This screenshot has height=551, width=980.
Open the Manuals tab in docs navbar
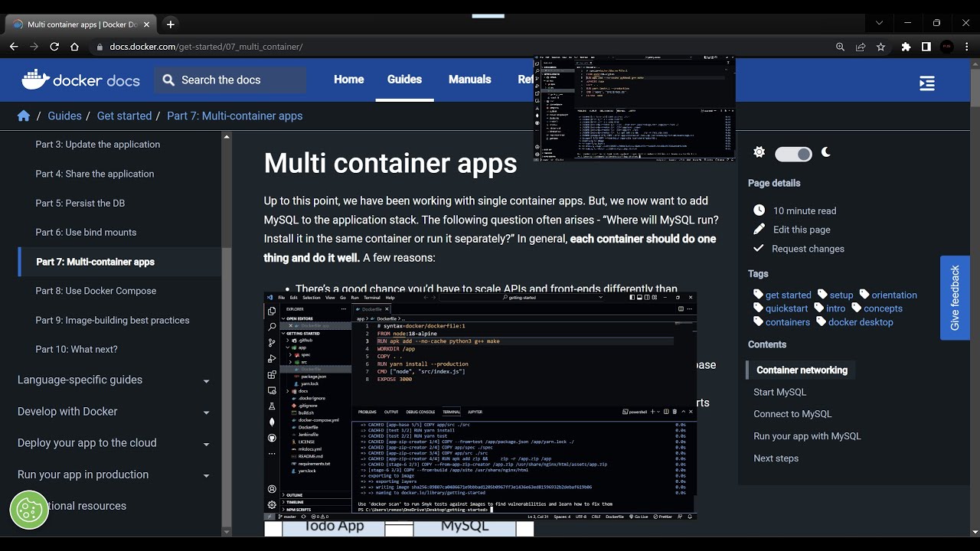coord(469,80)
